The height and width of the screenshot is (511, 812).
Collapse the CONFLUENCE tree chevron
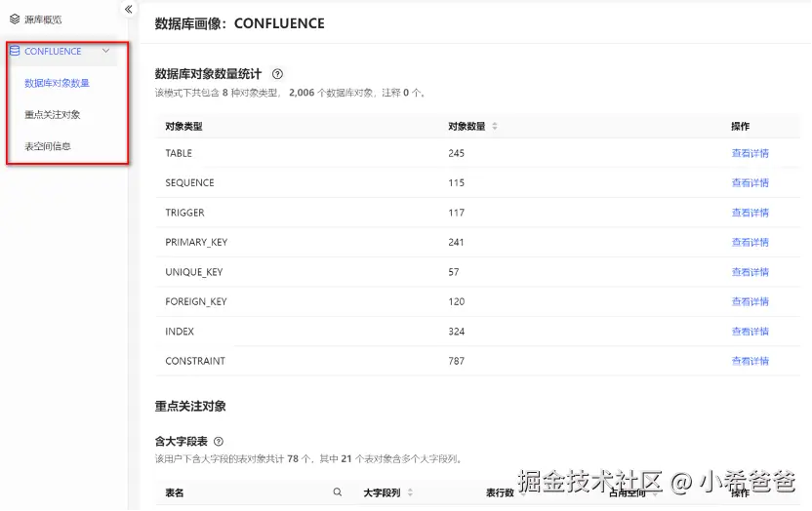(x=106, y=51)
